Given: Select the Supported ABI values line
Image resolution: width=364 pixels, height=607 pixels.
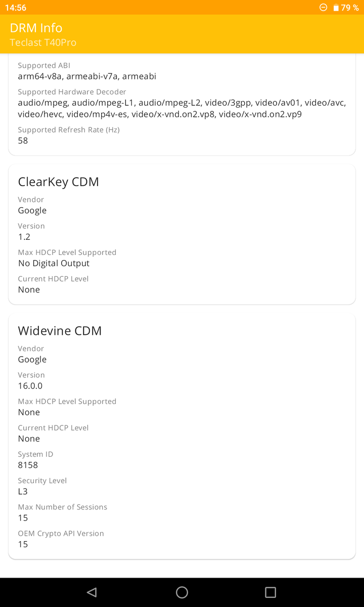Looking at the screenshot, I should pos(87,76).
